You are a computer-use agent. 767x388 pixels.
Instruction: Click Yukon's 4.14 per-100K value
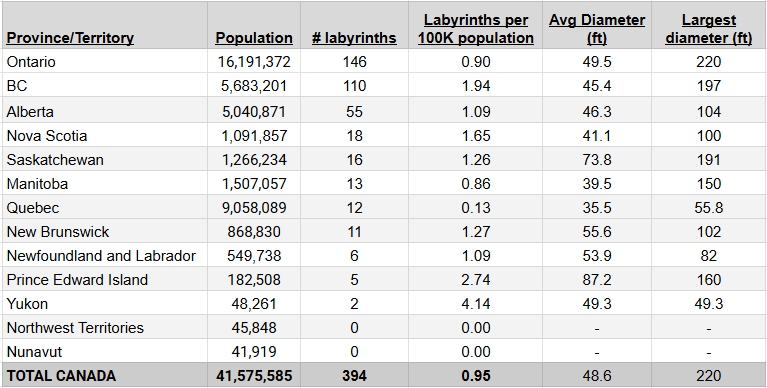[476, 304]
